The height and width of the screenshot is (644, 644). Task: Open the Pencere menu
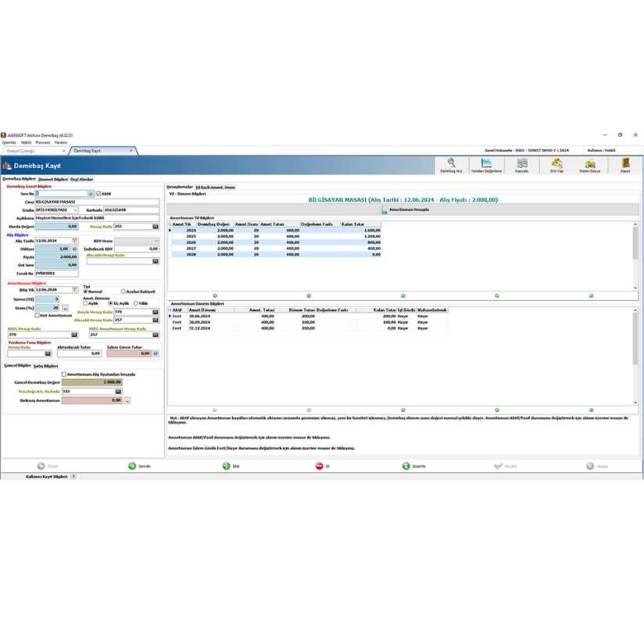click(x=42, y=142)
